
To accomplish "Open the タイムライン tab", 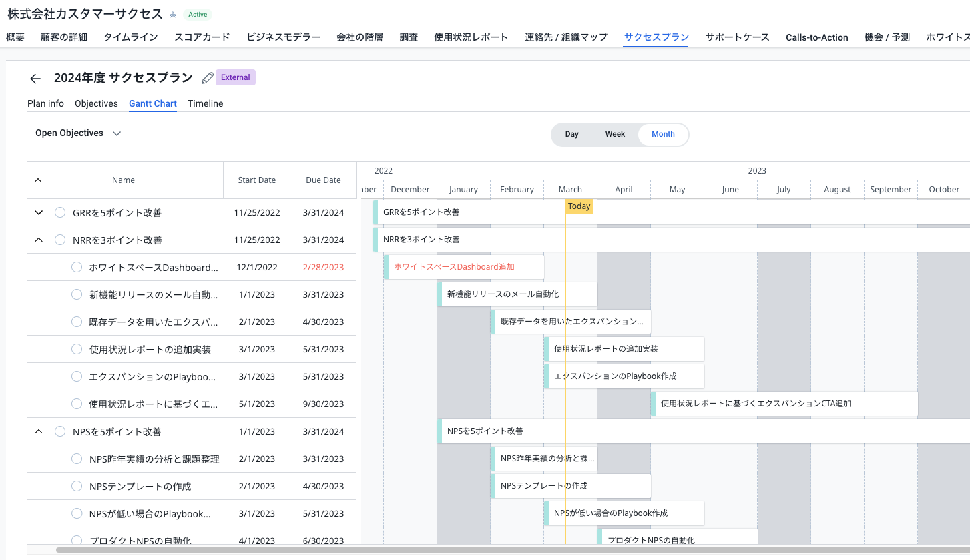I will click(131, 37).
